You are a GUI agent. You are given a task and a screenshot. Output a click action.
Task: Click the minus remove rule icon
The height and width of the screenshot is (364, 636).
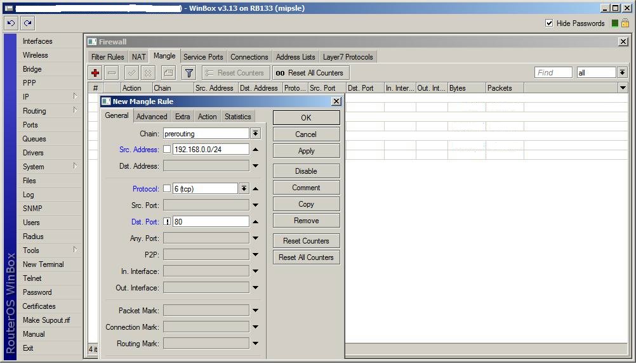tap(112, 73)
